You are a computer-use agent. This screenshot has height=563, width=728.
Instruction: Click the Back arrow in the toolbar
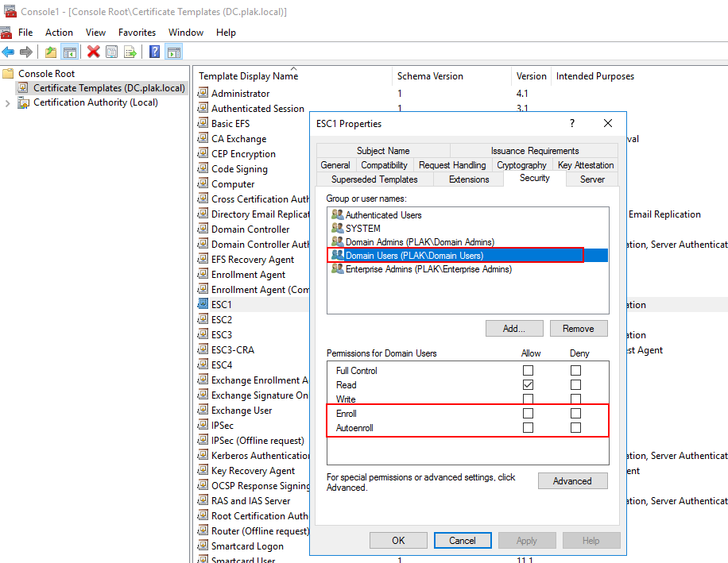(8, 52)
